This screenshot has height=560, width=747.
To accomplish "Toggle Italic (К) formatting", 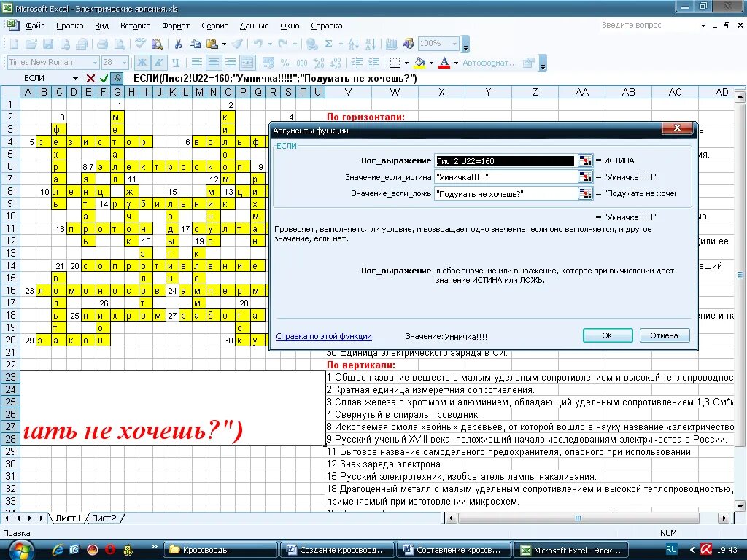I will [x=158, y=63].
